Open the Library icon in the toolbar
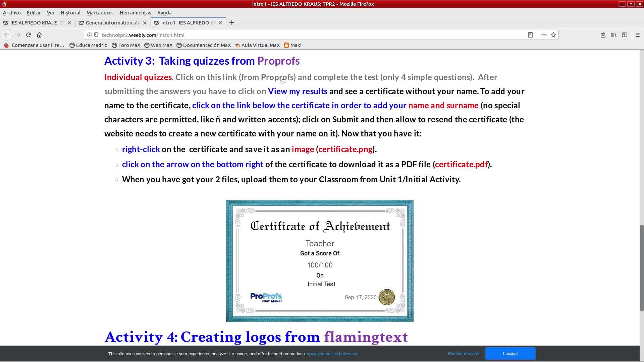Viewport: 644px width, 362px height. pyautogui.click(x=614, y=35)
